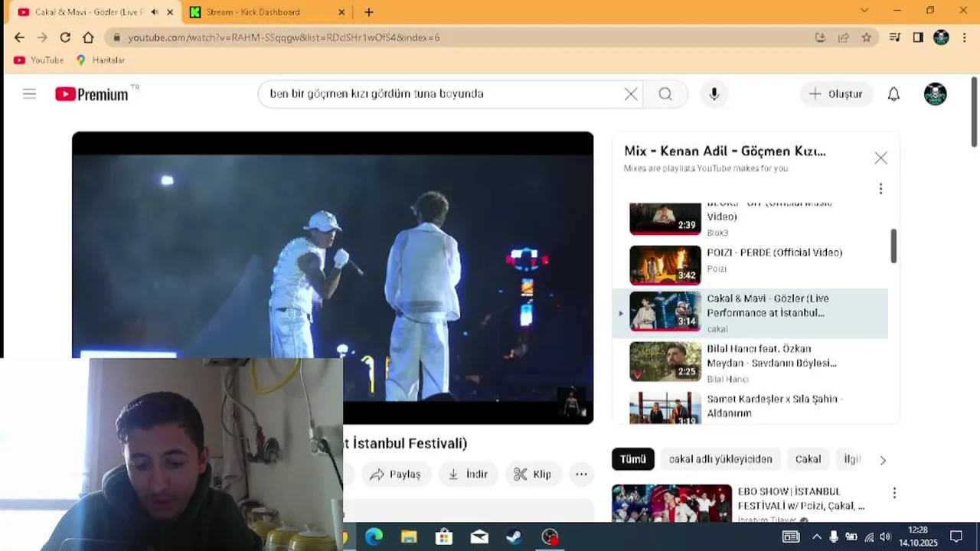Open the YouTube account avatar menu
The width and height of the screenshot is (980, 551).
pyautogui.click(x=936, y=94)
